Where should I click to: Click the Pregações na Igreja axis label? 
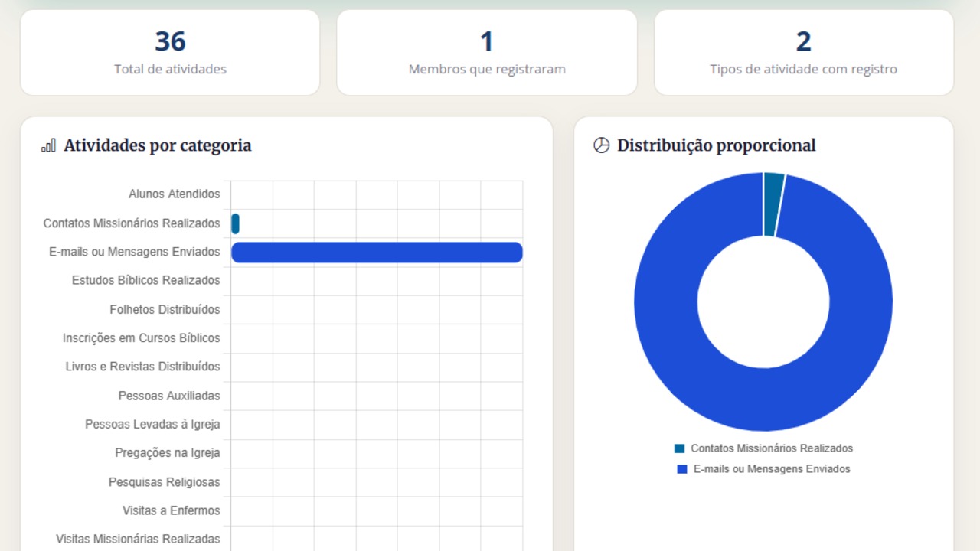[168, 453]
